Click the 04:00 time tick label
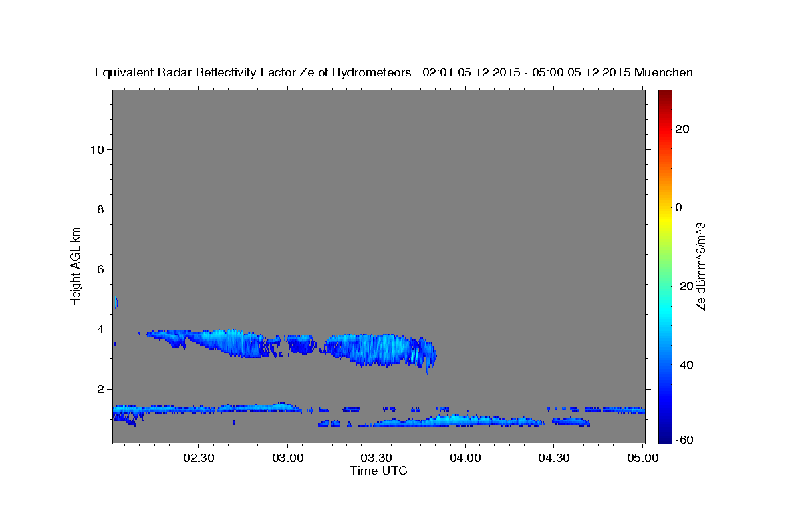 tap(465, 458)
